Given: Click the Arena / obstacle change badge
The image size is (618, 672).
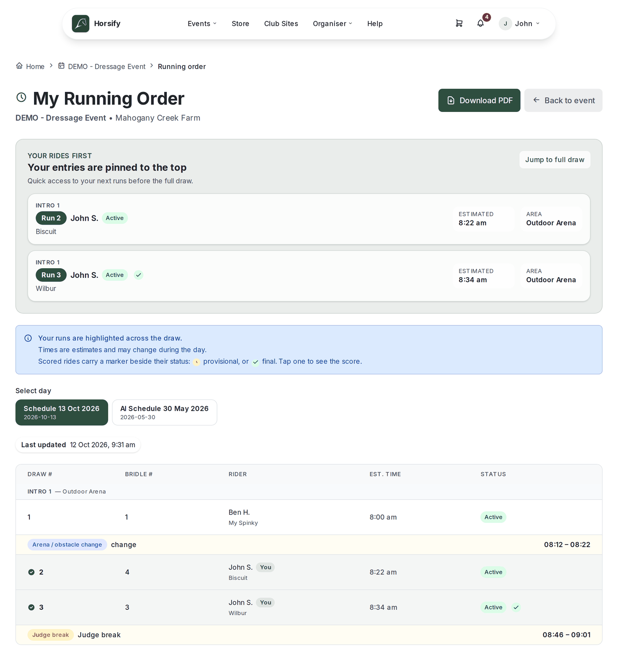Looking at the screenshot, I should tap(67, 545).
